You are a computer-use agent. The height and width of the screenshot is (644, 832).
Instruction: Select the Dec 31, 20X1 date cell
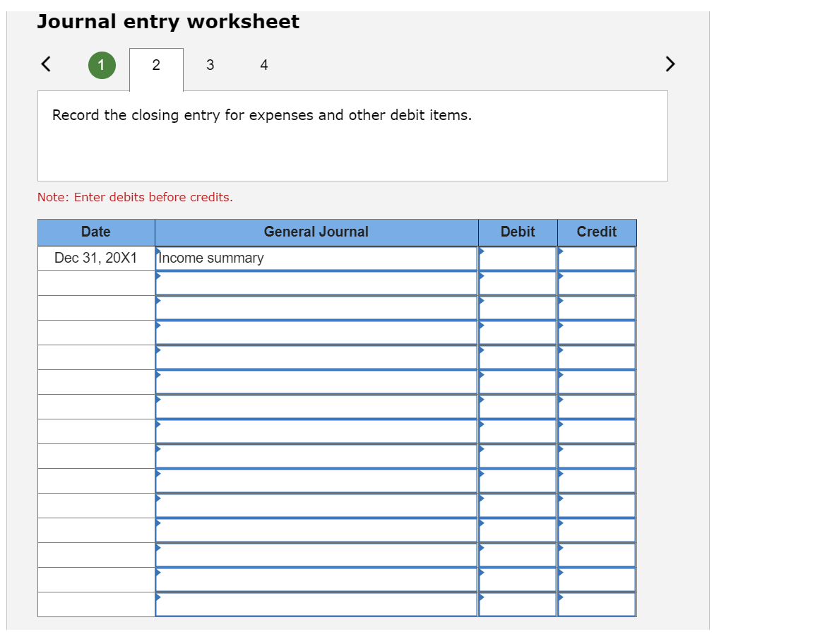point(96,258)
